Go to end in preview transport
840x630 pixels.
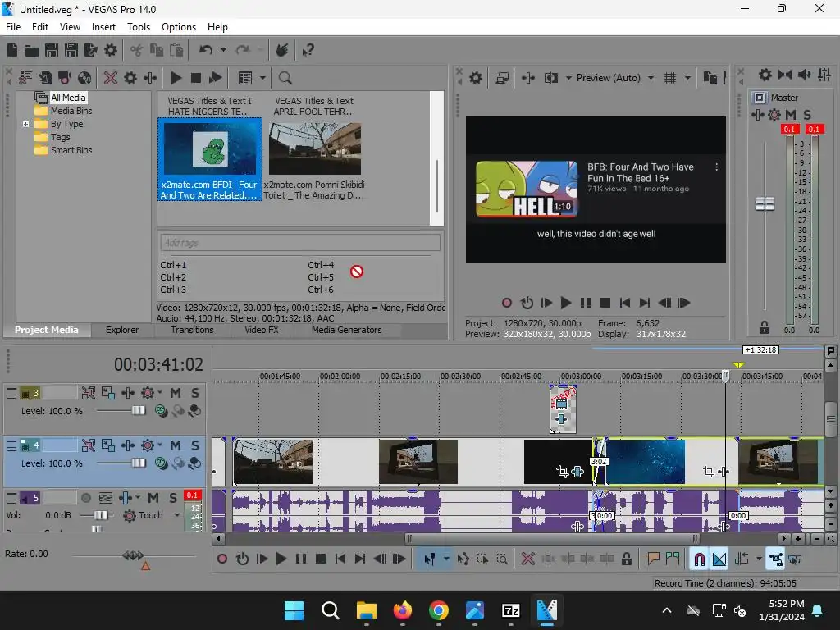pyautogui.click(x=645, y=304)
